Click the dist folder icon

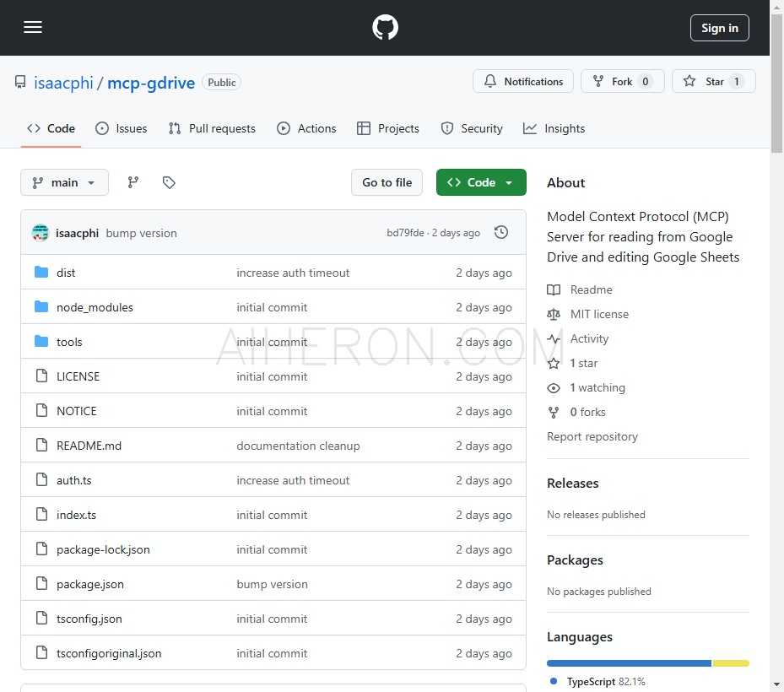[x=41, y=272]
